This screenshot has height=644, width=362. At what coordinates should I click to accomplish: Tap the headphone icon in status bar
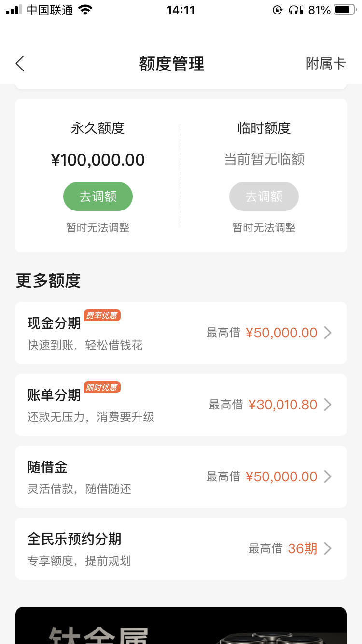pyautogui.click(x=293, y=10)
